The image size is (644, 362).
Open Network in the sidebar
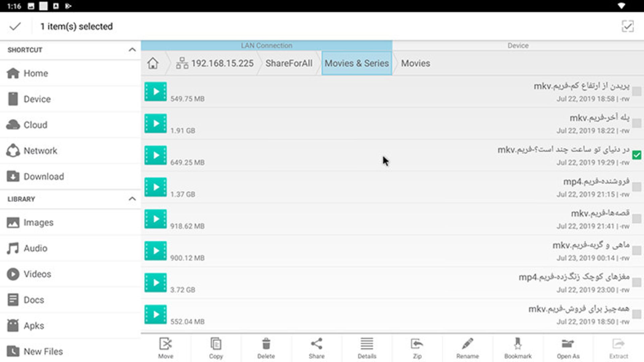(x=40, y=151)
